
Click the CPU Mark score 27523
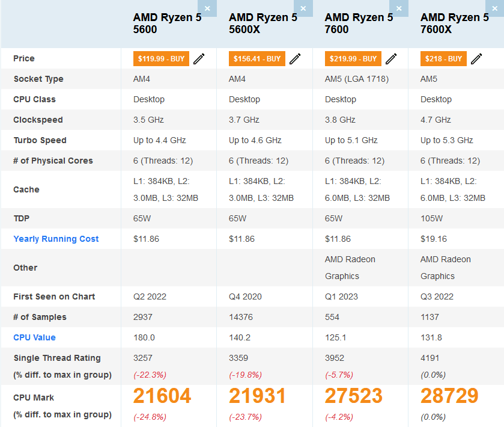click(354, 396)
